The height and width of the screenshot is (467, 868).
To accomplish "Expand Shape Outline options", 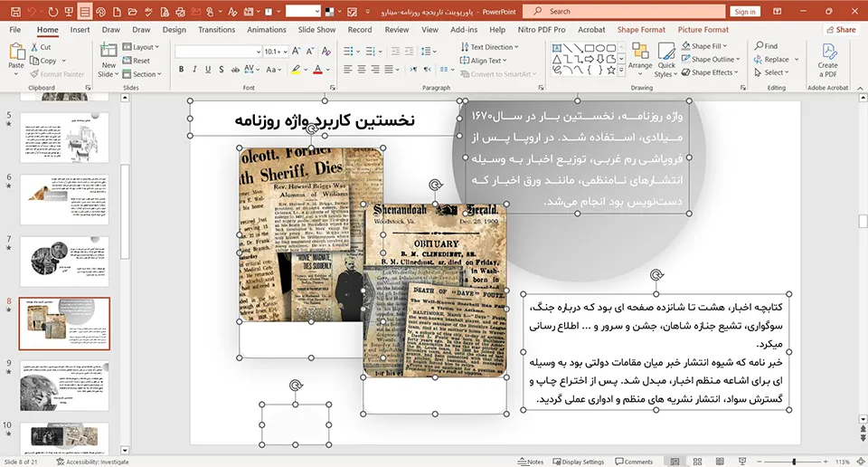I will click(x=711, y=59).
